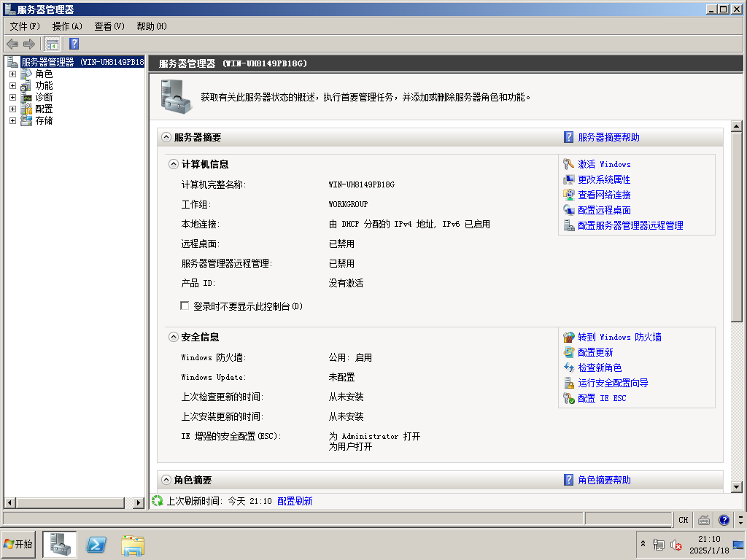The width and height of the screenshot is (747, 560).
Task: Expand the 角色 tree node
Action: 13,74
